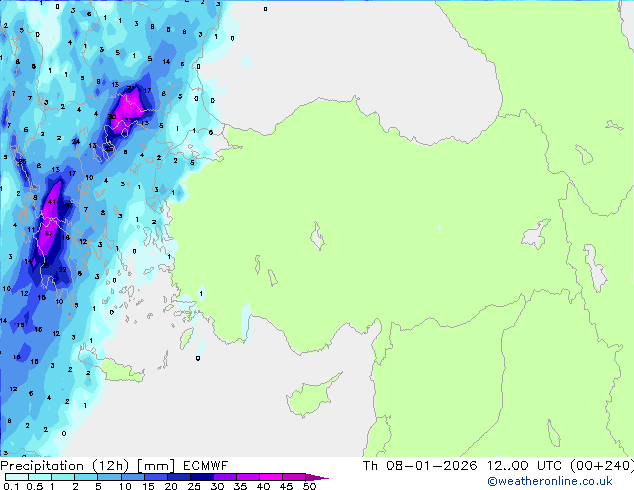Viewport: 634px width, 490px height.
Task: Click the '33' value in magenta area
Action: pyautogui.click(x=128, y=120)
